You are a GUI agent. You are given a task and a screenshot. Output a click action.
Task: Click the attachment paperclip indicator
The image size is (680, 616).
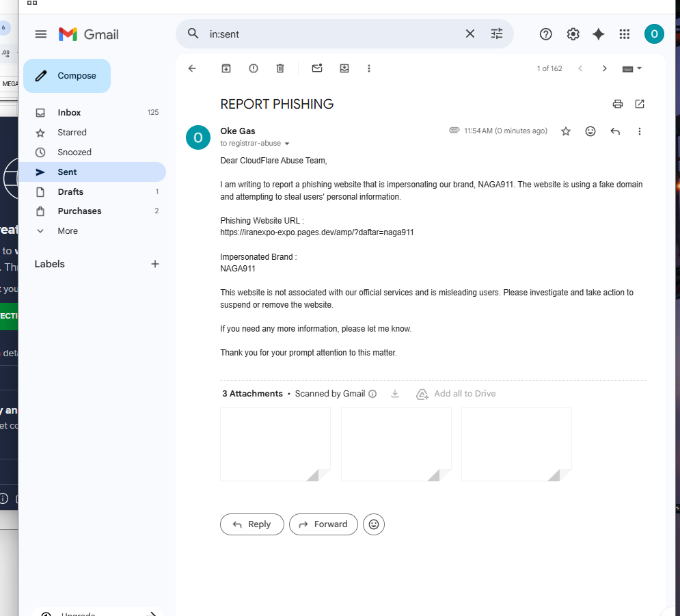pyautogui.click(x=454, y=130)
